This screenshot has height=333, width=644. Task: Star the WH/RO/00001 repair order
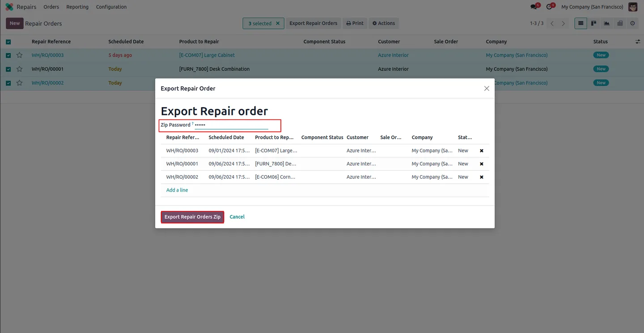[19, 69]
